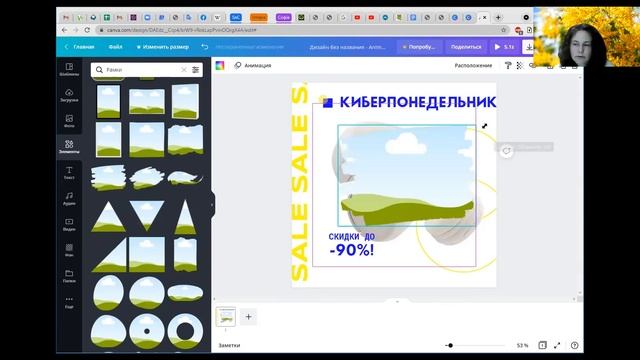
Task: Open the Фото (Photos) sidebar tab
Action: tap(69, 121)
